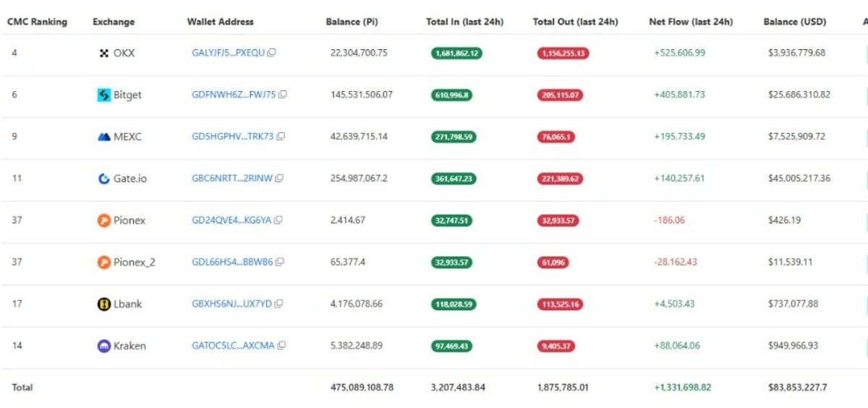Viewport: 868px width, 408px height.
Task: Click Kraken total out badge 9,405.37
Action: tap(557, 347)
